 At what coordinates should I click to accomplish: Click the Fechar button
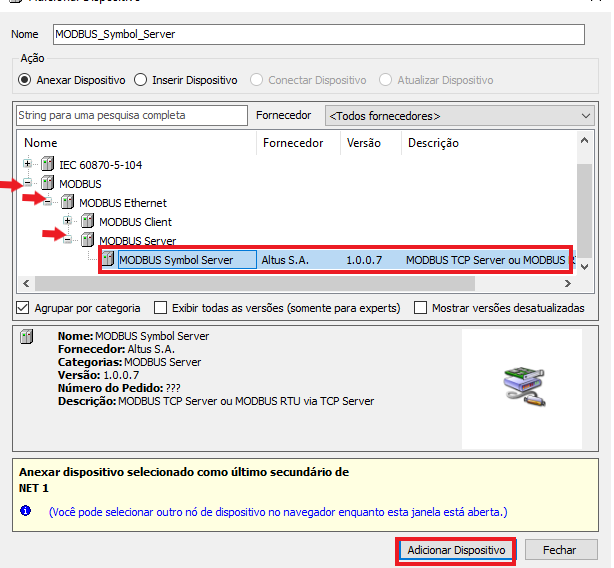tap(559, 550)
